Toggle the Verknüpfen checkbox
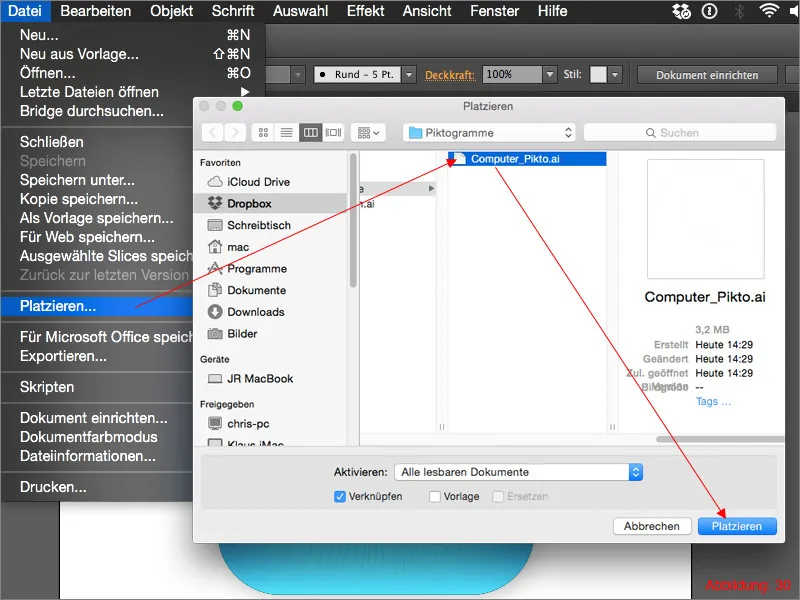 pyautogui.click(x=339, y=496)
